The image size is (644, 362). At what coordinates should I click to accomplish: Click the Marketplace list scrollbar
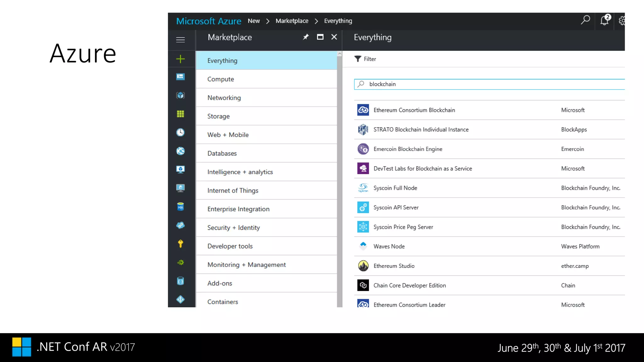[x=340, y=179]
